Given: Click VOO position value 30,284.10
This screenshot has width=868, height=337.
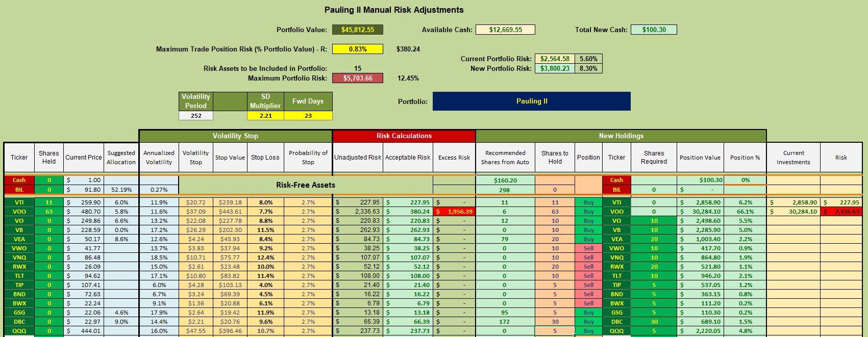Looking at the screenshot, I should [x=700, y=212].
